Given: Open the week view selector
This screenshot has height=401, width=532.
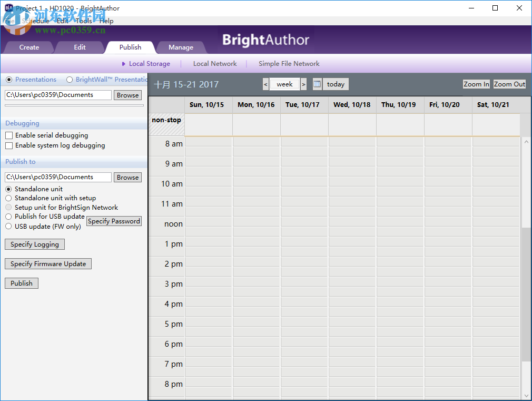Looking at the screenshot, I should (284, 84).
